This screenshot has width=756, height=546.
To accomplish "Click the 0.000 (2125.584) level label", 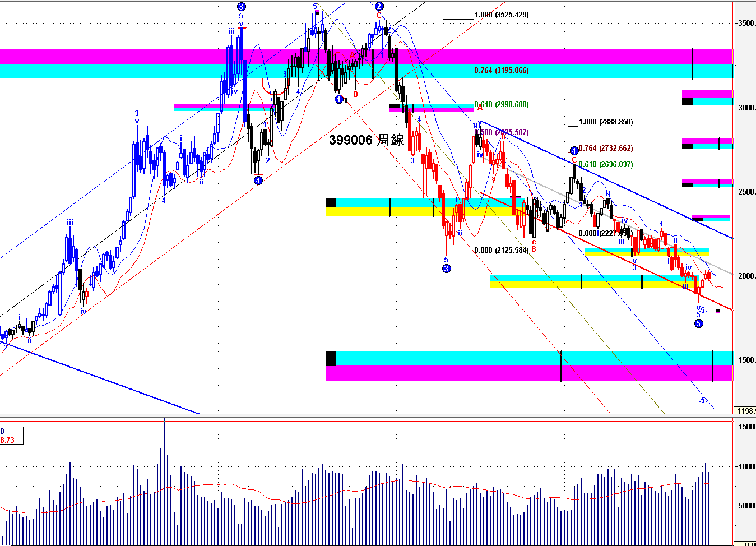I will click(x=502, y=250).
